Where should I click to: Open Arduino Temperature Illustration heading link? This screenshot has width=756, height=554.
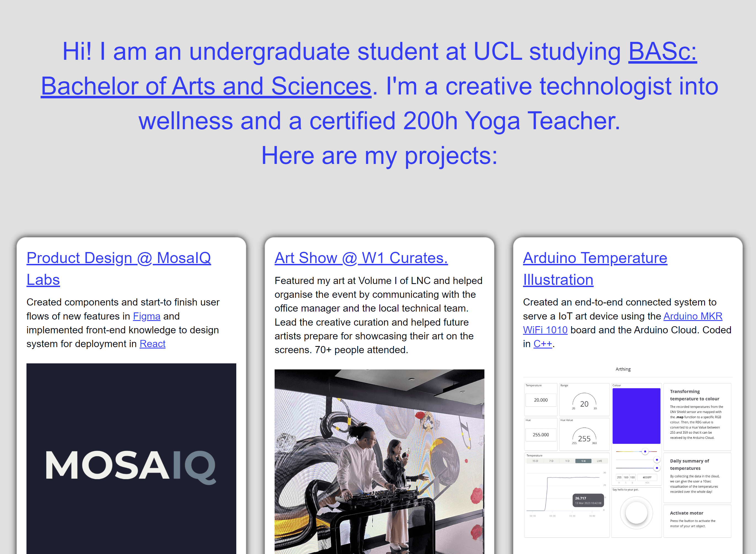[595, 269]
